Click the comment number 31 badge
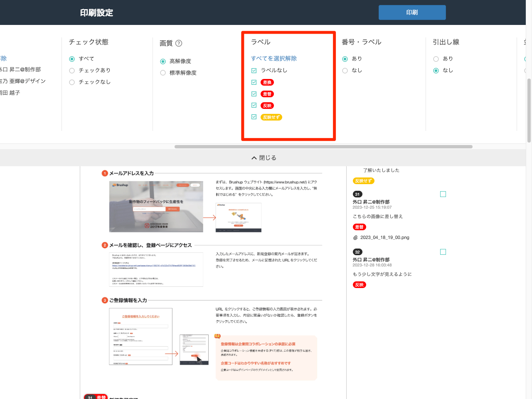Screen dimensions: 532x399 pyautogui.click(x=357, y=194)
